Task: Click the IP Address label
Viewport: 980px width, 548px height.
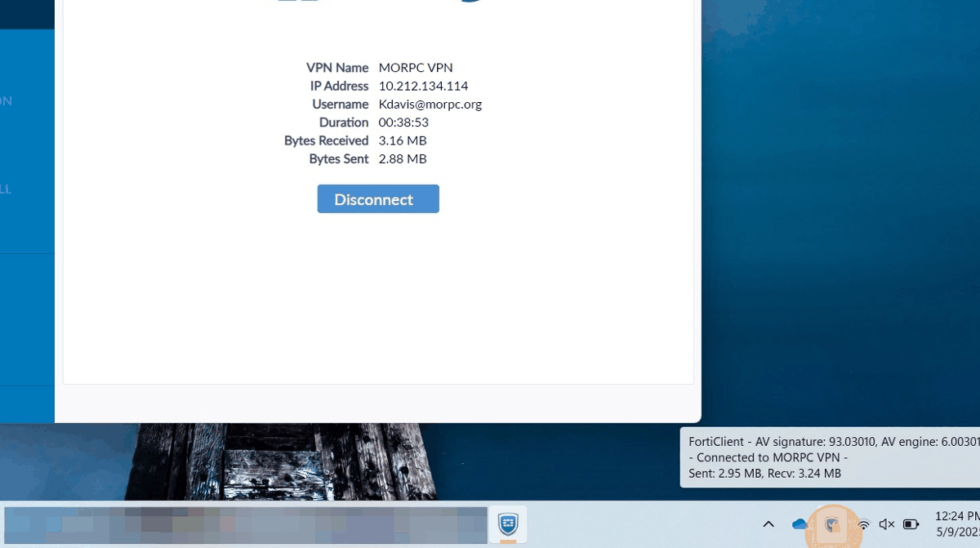Action: pos(340,86)
